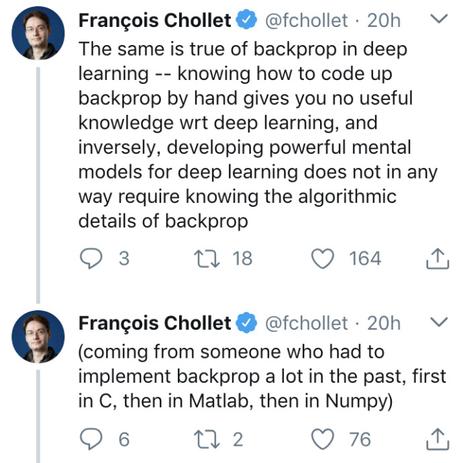The image size is (463, 463).
Task: Open the first tweet's text body
Action: tap(258, 135)
